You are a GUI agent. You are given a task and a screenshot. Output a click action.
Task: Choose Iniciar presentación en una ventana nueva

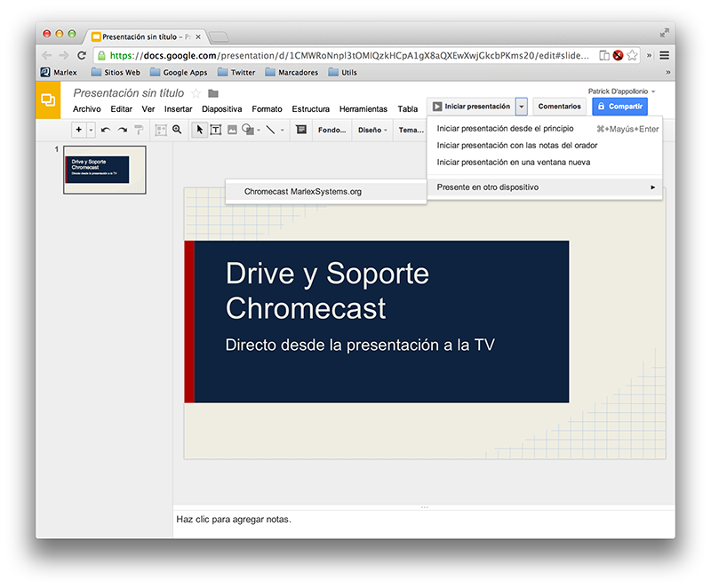tap(545, 163)
